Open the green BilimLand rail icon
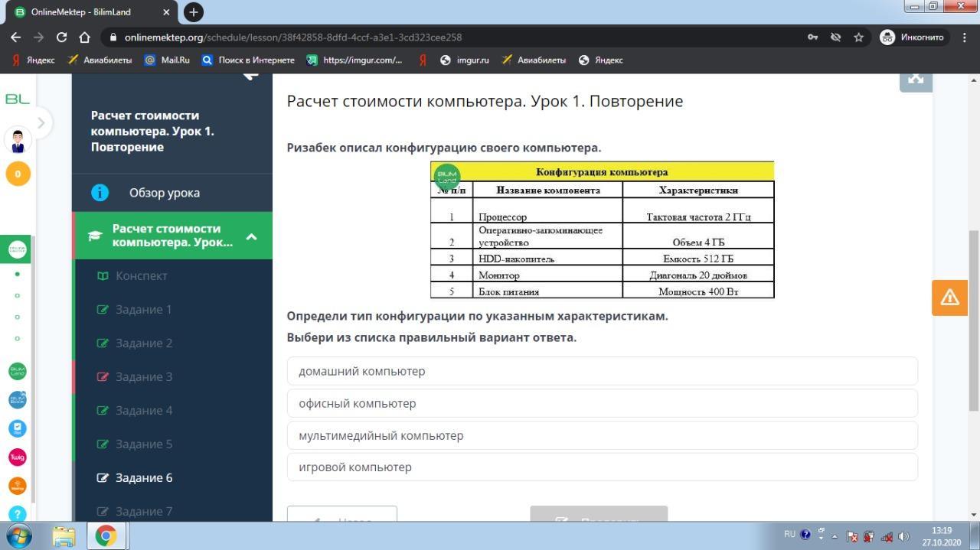The height and width of the screenshot is (550, 980). pos(17,371)
